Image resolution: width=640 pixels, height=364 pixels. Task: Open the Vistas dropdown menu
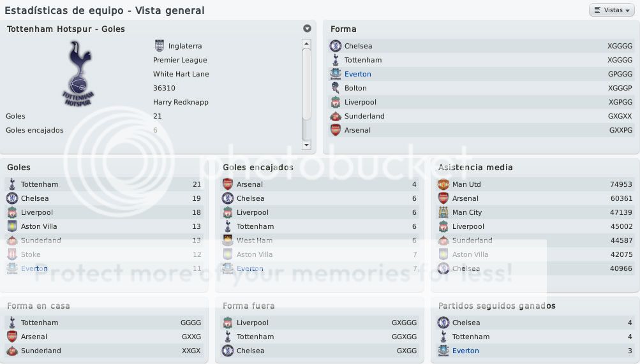tap(612, 10)
